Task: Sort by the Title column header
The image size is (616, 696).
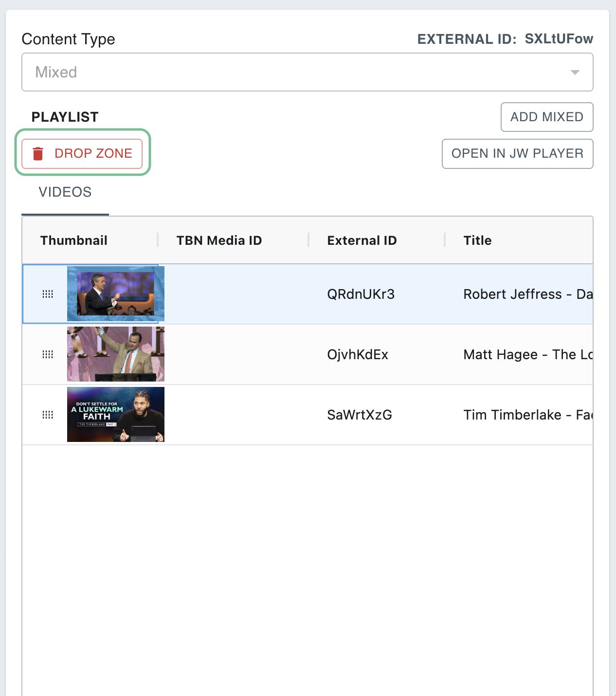Action: pos(477,240)
